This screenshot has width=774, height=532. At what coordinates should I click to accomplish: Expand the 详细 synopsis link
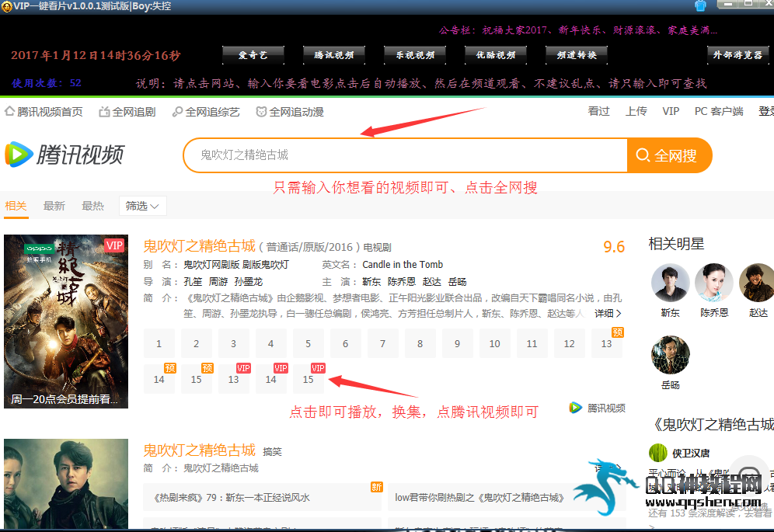click(608, 314)
